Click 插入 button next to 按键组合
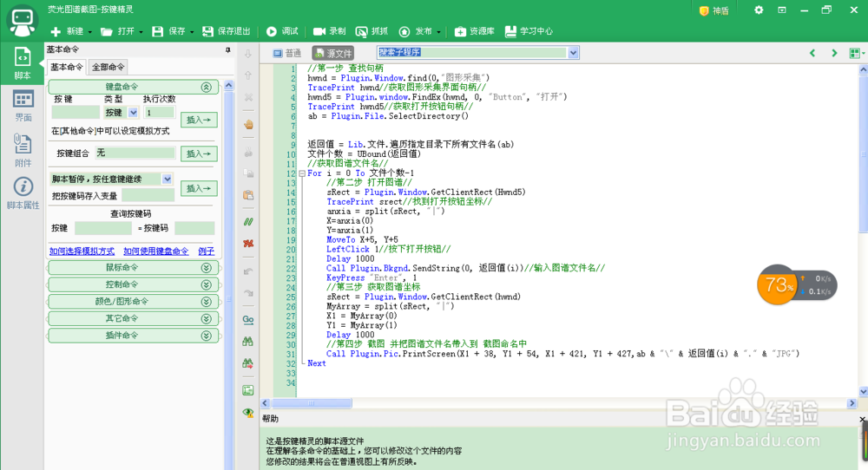 pos(199,153)
